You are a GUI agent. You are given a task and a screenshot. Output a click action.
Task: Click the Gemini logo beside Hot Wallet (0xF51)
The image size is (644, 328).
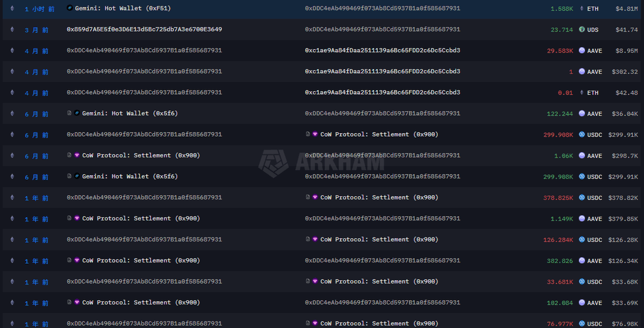tap(70, 8)
